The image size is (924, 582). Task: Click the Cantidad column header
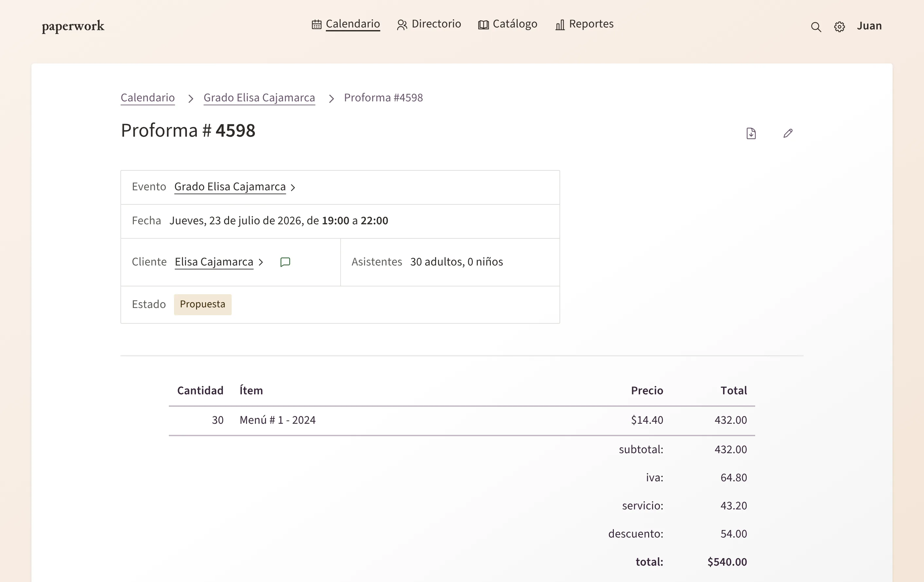200,391
